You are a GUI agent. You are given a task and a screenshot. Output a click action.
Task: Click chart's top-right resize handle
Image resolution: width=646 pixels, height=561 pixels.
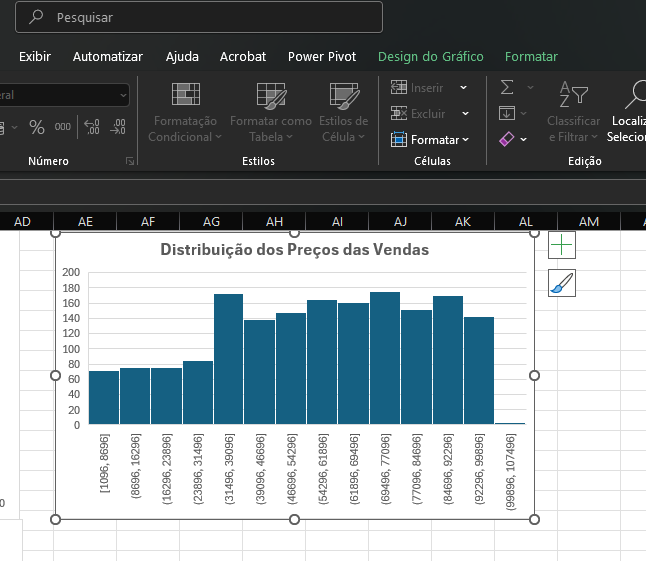534,233
